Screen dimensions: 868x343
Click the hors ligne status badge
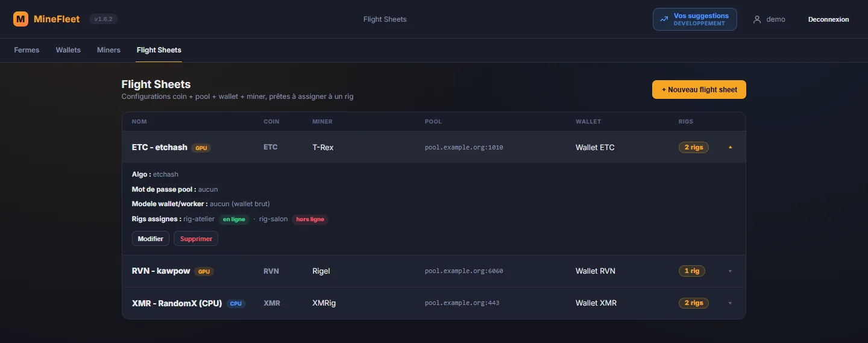[310, 219]
